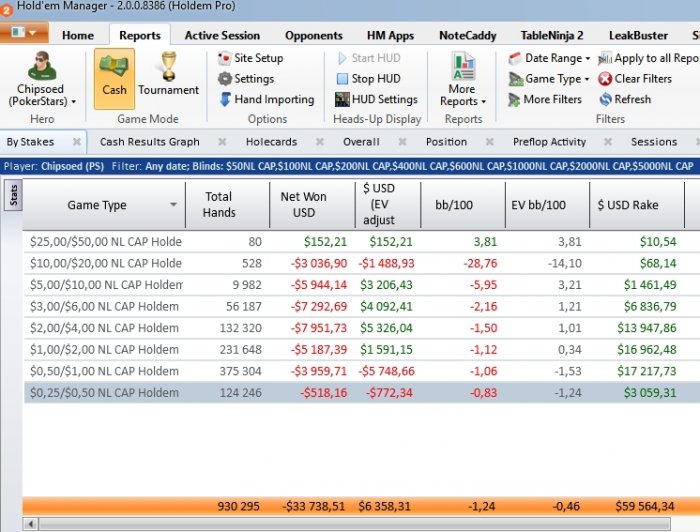Select $0,50/$1,00 NL CAP row
Image resolution: width=700 pixels, height=532 pixels.
(362, 371)
